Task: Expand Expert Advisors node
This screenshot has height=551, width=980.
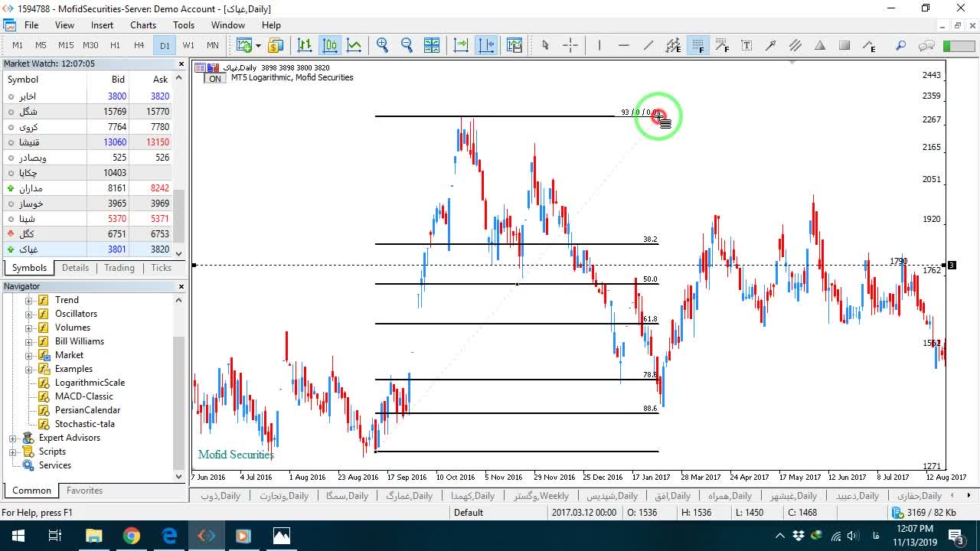Action: pos(13,438)
